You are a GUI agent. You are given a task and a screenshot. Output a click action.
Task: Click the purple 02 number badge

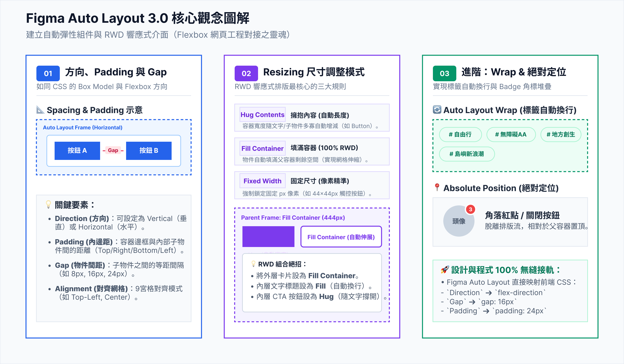click(246, 73)
